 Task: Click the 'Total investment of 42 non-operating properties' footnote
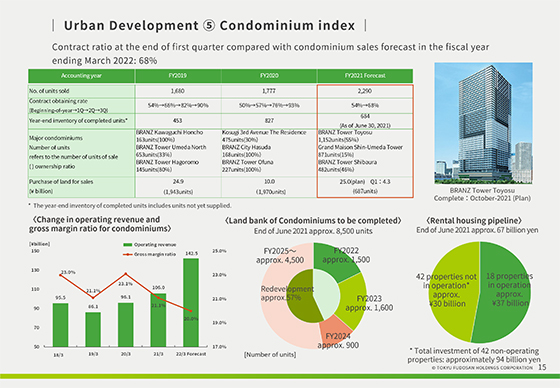(x=474, y=355)
